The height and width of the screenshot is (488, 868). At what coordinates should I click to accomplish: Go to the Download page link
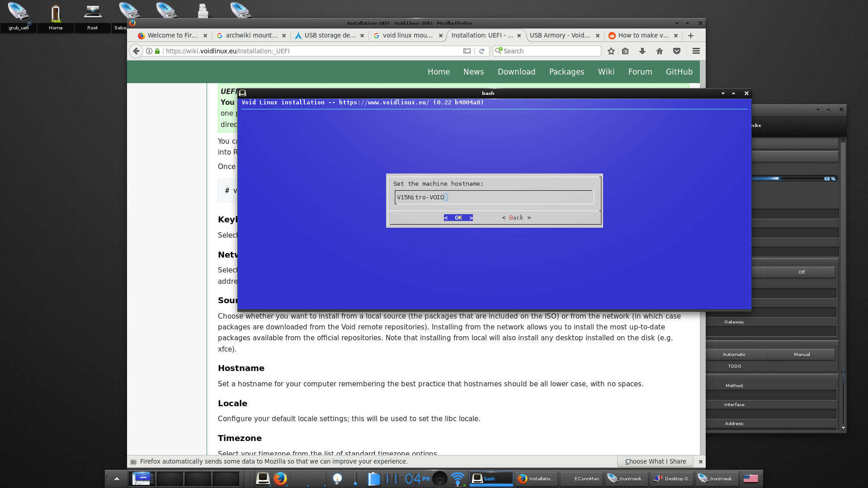pyautogui.click(x=516, y=72)
